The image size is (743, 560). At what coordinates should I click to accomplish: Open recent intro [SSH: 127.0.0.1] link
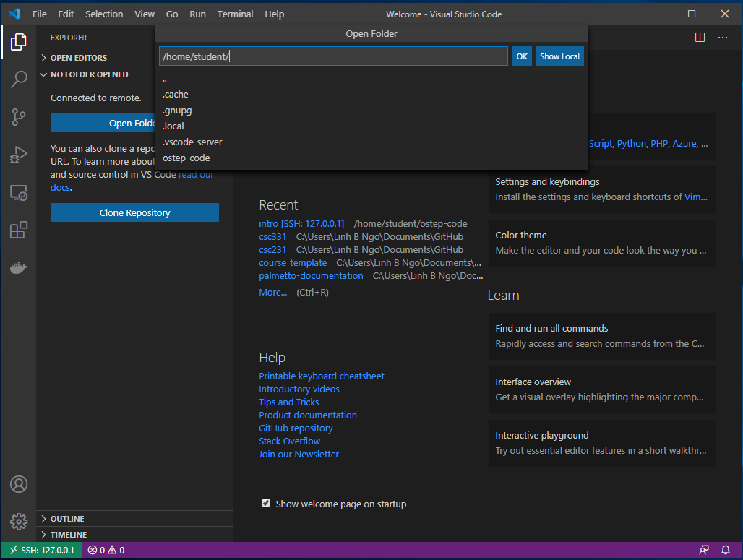tap(301, 223)
